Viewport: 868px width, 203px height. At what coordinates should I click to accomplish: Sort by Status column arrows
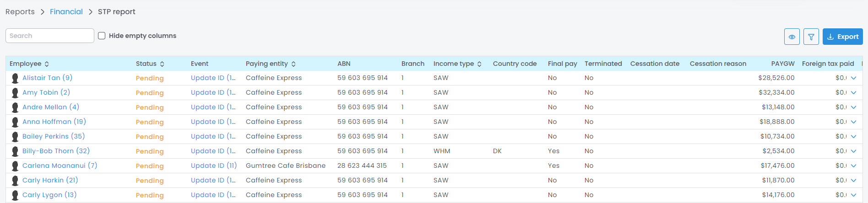[x=162, y=64]
